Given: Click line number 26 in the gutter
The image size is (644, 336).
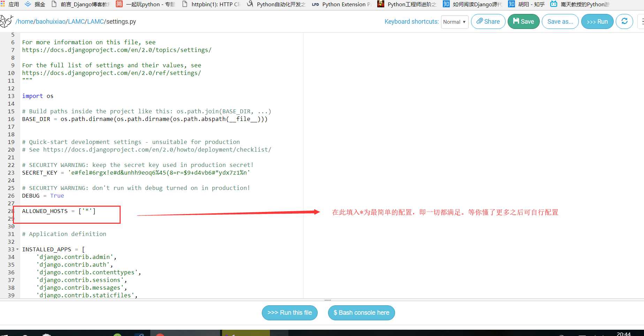Looking at the screenshot, I should 11,196.
